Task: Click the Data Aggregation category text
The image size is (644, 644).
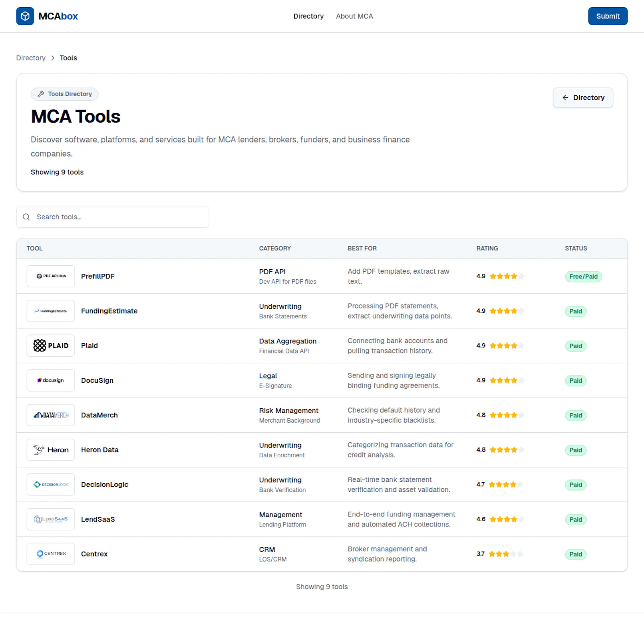Action: point(287,341)
